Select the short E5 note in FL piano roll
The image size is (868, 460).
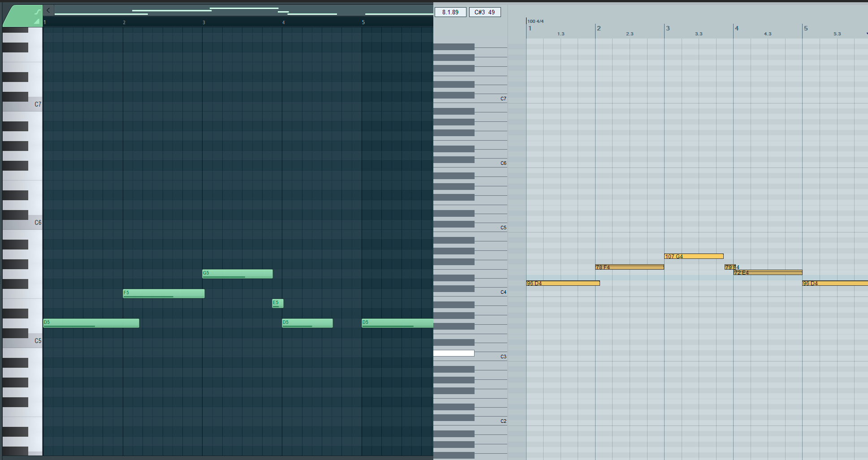[x=278, y=303]
